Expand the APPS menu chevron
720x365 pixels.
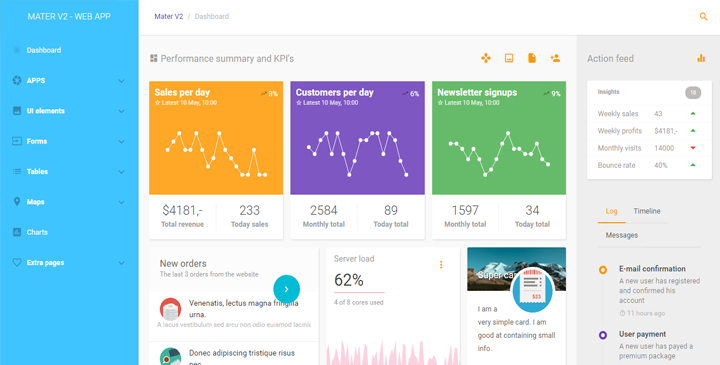tap(121, 81)
